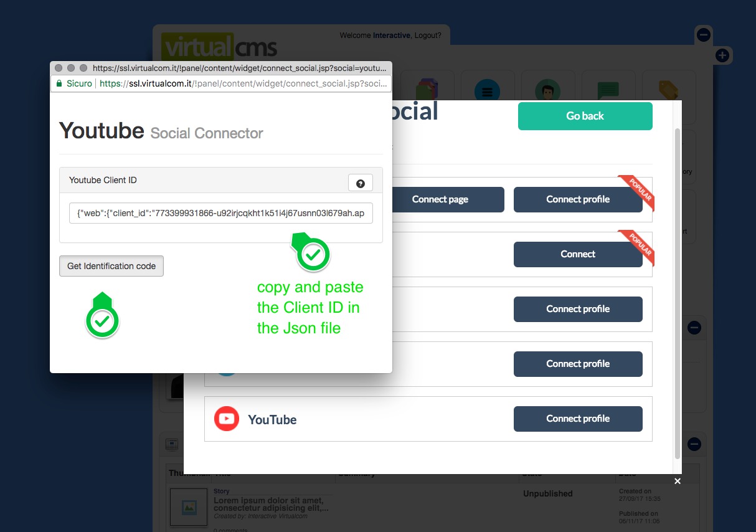The image size is (756, 532).
Task: Open the user avatar icon in toolbar
Action: [547, 91]
